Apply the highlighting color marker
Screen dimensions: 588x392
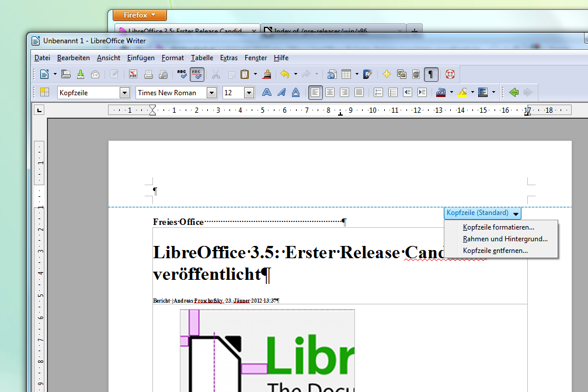click(462, 92)
